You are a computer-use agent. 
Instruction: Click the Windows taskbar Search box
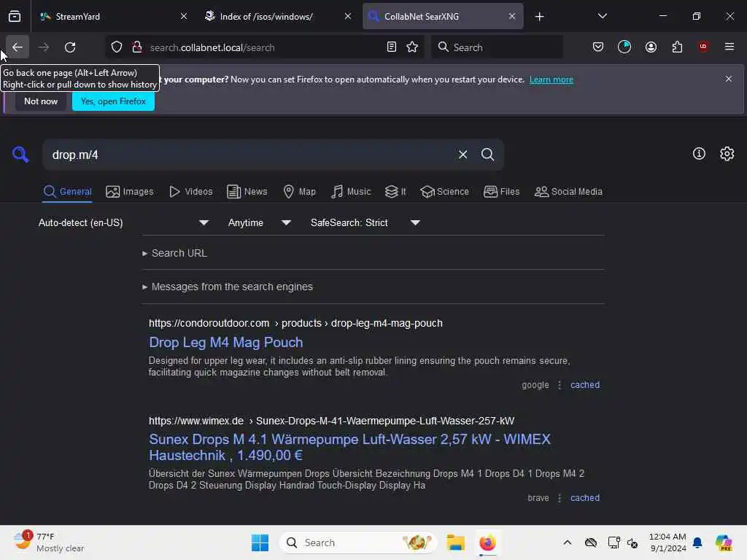coord(358,542)
